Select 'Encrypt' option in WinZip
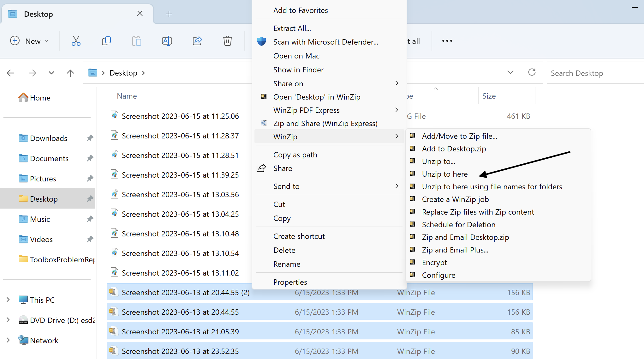The image size is (644, 359). 434,262
